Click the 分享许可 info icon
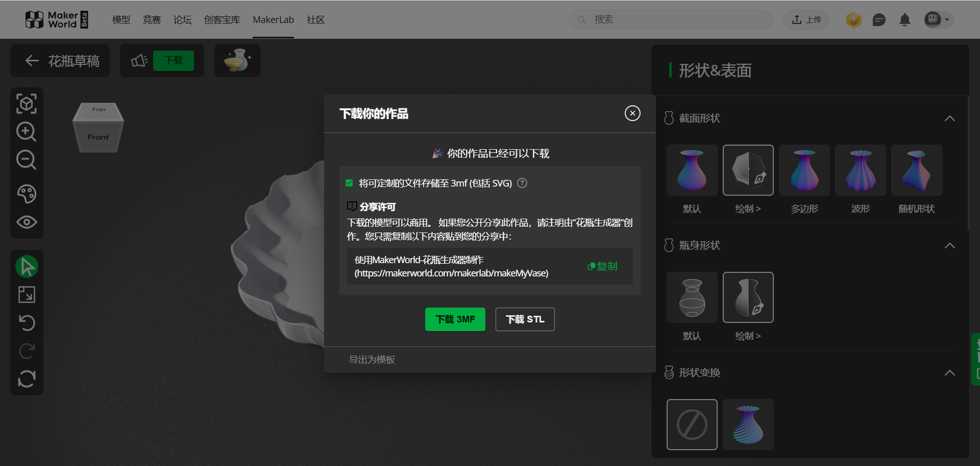 tap(352, 206)
